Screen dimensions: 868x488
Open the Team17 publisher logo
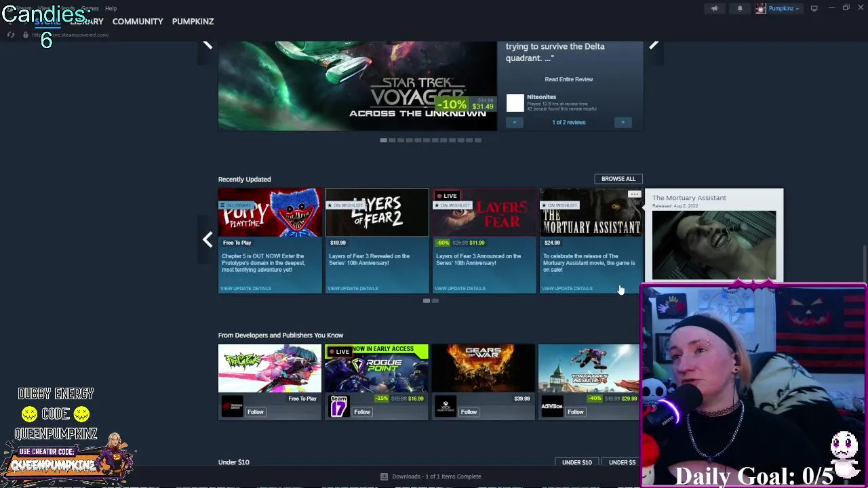[x=338, y=406]
